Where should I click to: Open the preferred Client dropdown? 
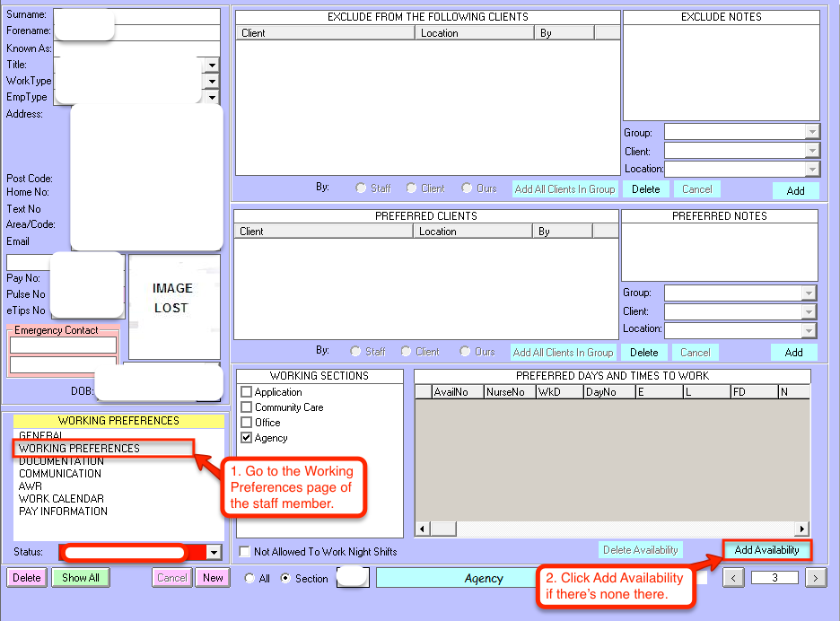pyautogui.click(x=809, y=311)
